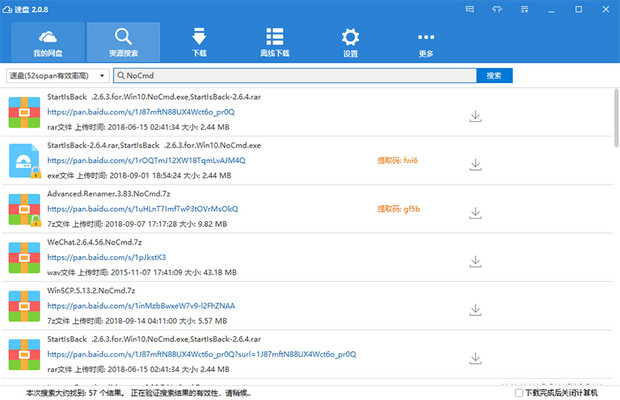Click the results list vertical scrollbar thumb
Viewport: 620px width, 400px height.
(x=616, y=118)
